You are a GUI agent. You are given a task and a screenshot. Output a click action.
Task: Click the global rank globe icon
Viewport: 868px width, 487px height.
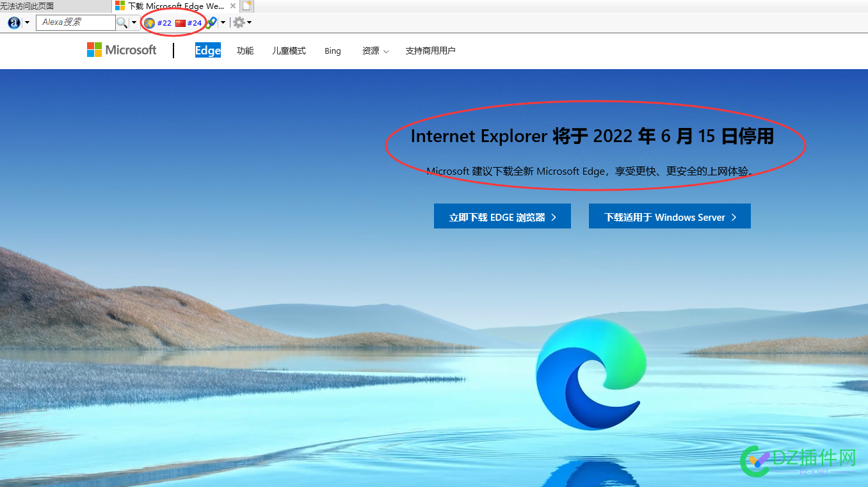pyautogui.click(x=149, y=23)
